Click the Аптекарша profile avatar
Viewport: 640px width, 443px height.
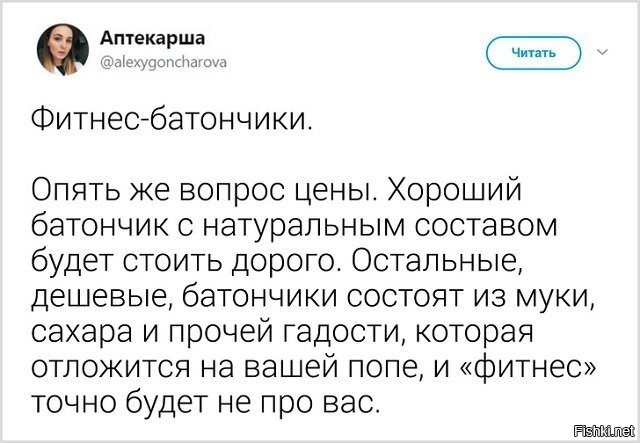coord(58,48)
